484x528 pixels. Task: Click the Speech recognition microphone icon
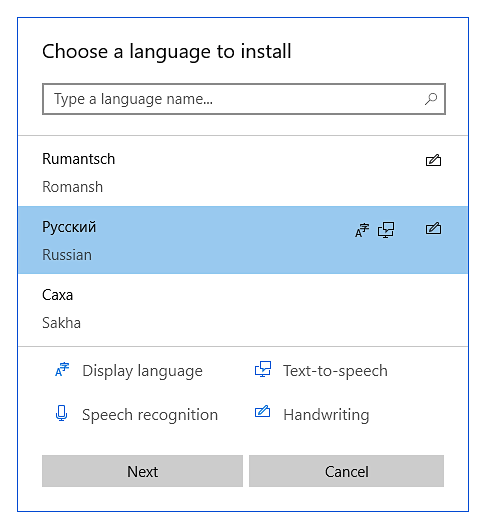click(61, 413)
